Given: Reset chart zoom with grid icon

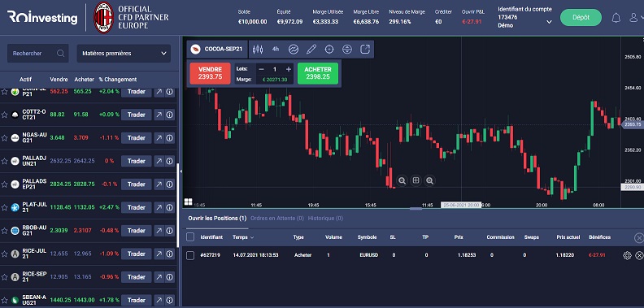Looking at the screenshot, I should 416,180.
